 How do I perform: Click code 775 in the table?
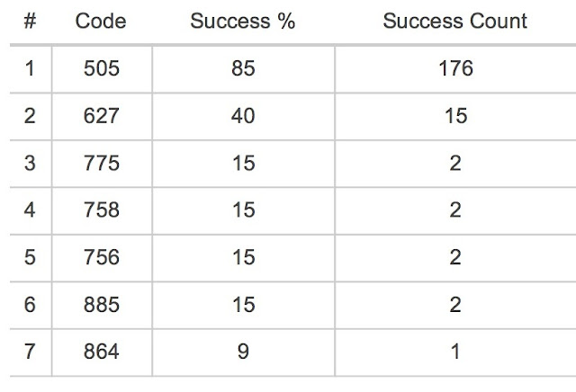101,164
